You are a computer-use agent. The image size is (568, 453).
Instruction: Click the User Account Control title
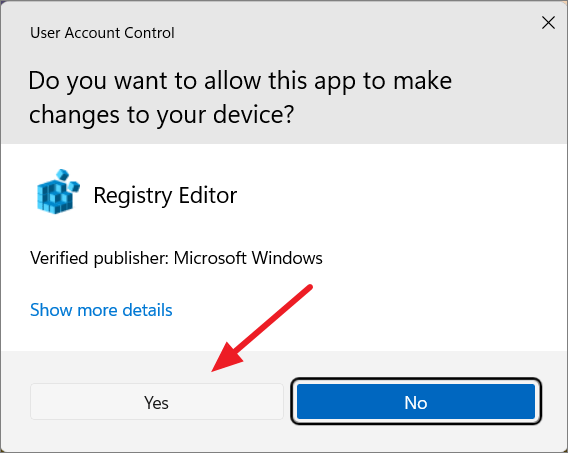[102, 33]
